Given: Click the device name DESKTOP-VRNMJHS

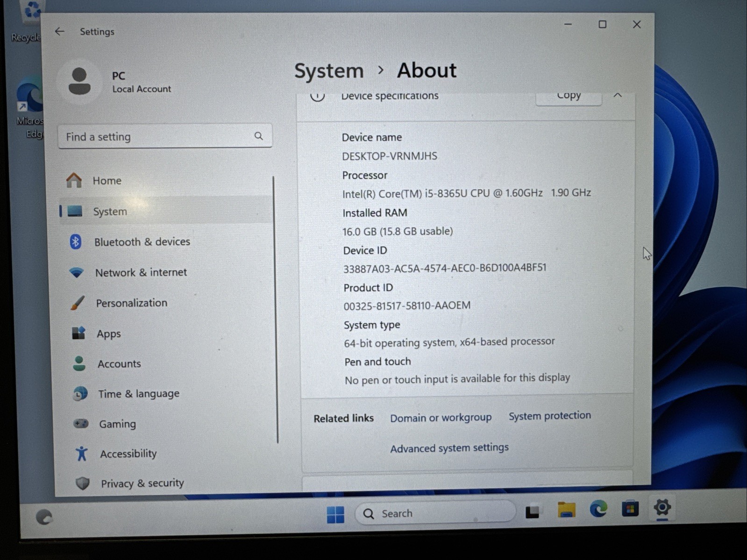Looking at the screenshot, I should [390, 156].
